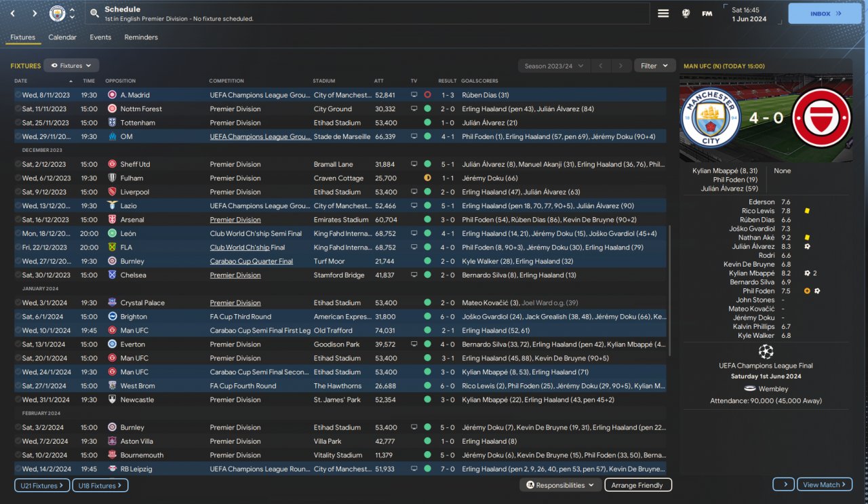Click the orange draw indicator for Fulham
Screen dimensions: 868x504
[x=427, y=178]
